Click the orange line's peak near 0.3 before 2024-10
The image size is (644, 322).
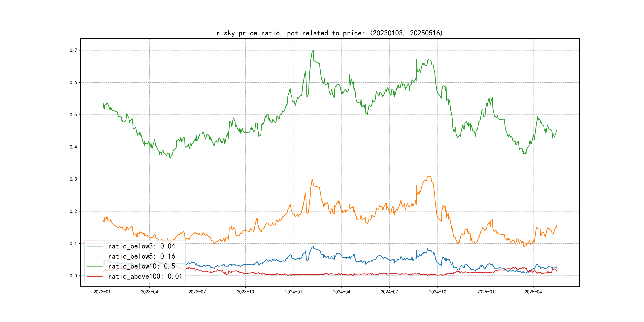pyautogui.click(x=429, y=177)
